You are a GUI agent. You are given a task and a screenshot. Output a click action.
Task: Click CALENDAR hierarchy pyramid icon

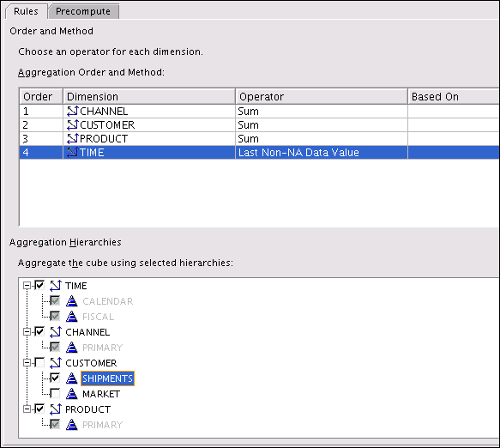[x=72, y=301]
